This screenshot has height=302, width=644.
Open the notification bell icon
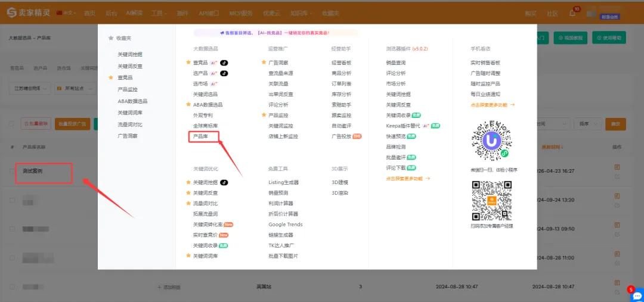[x=572, y=13]
